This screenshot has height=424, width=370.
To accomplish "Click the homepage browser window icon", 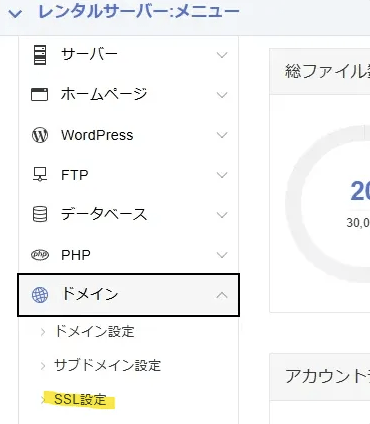I will (39, 95).
